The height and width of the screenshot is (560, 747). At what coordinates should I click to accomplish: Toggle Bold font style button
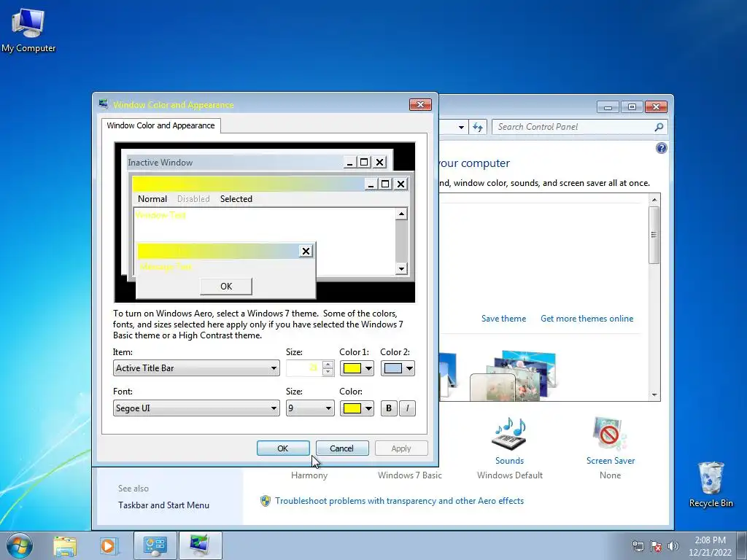point(389,408)
